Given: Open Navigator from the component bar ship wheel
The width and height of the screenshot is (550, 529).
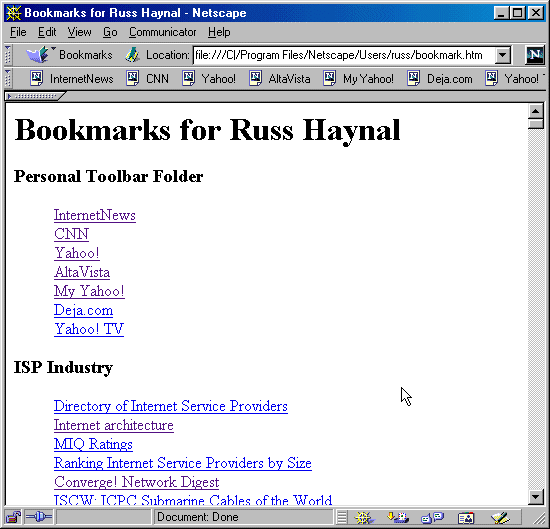Looking at the screenshot, I should (364, 517).
